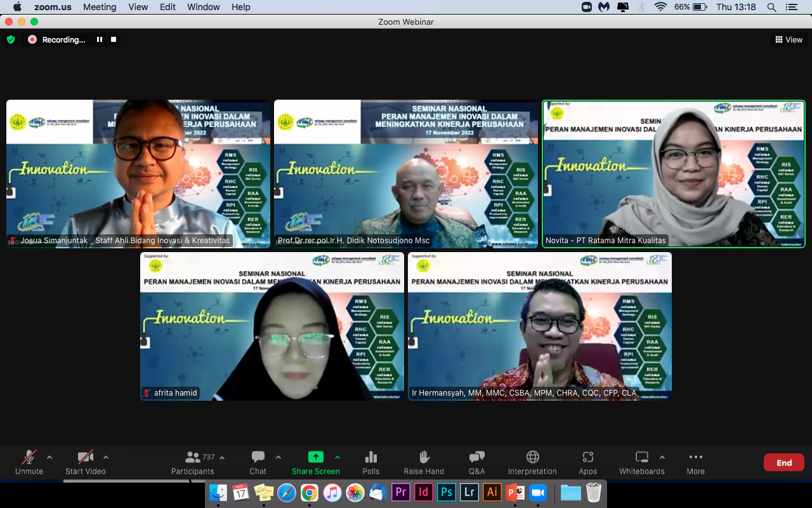
Task: Pause the recording
Action: point(100,39)
